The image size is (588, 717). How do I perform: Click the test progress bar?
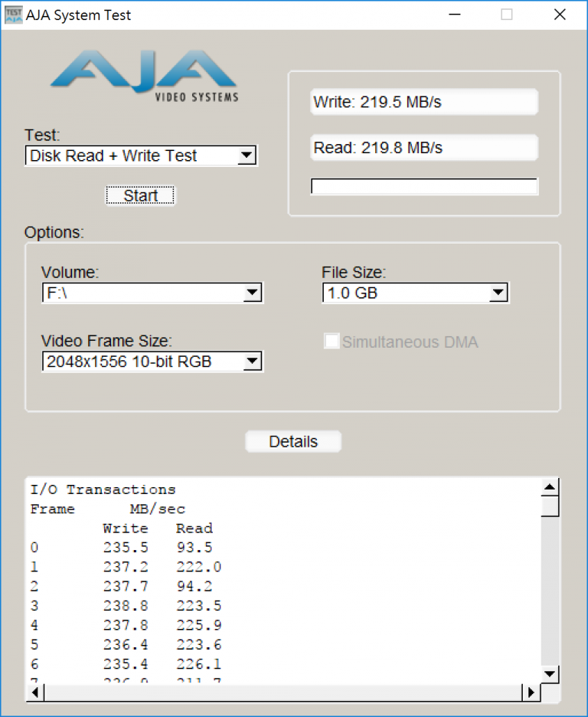[424, 187]
